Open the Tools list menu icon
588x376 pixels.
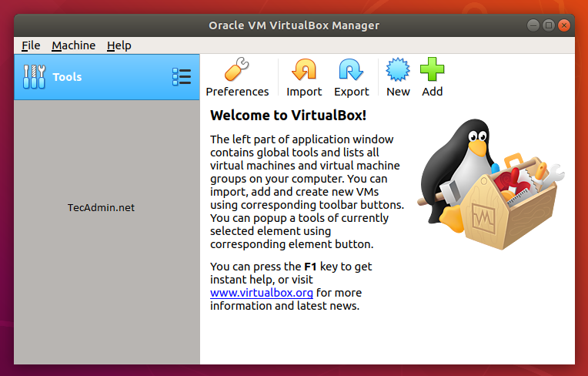click(x=182, y=76)
